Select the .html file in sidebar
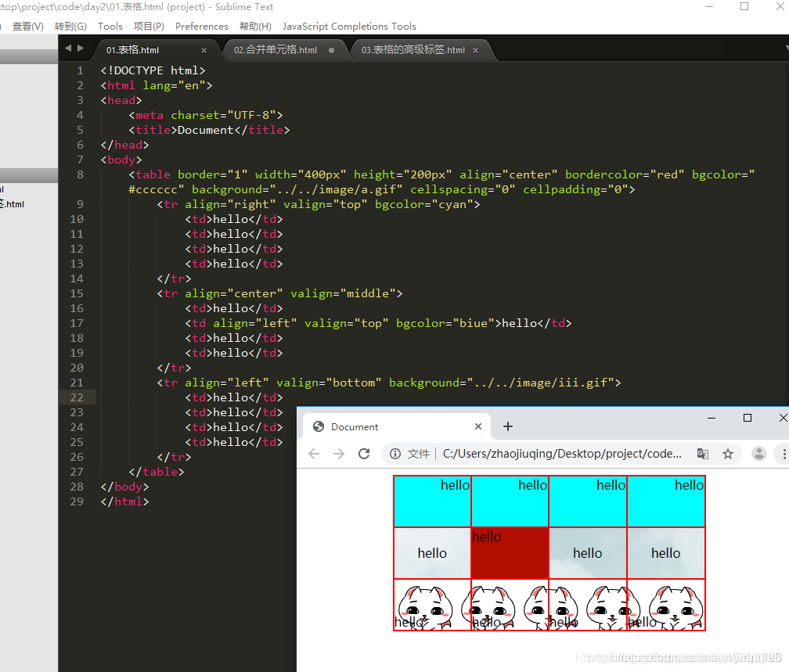The image size is (789, 672). click(13, 204)
